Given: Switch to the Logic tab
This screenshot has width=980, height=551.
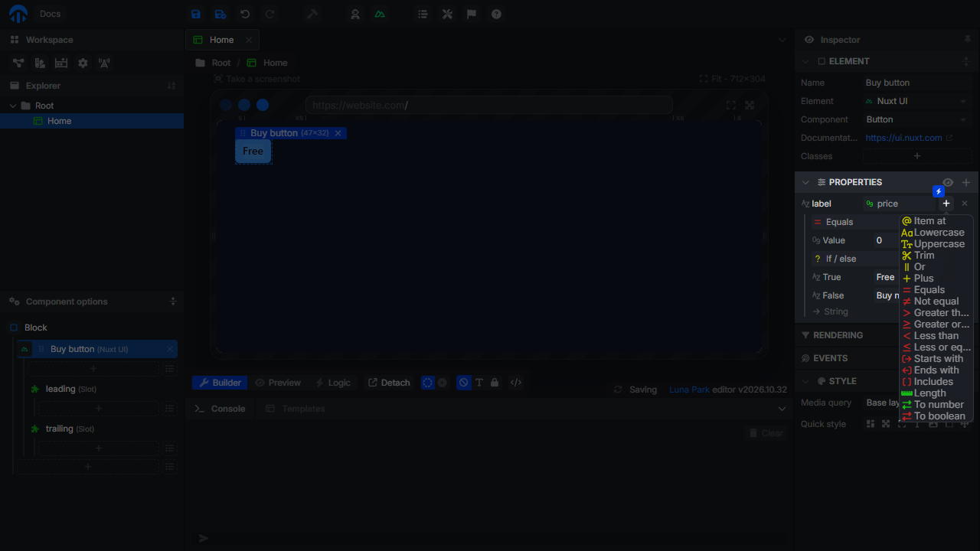Looking at the screenshot, I should click(x=333, y=383).
